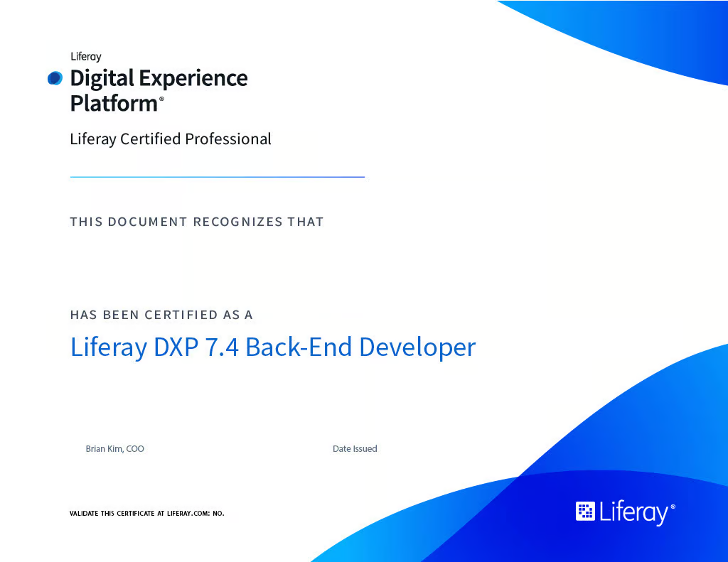Image resolution: width=728 pixels, height=562 pixels.
Task: Click the white Liferay grid logo icon
Action: [585, 512]
